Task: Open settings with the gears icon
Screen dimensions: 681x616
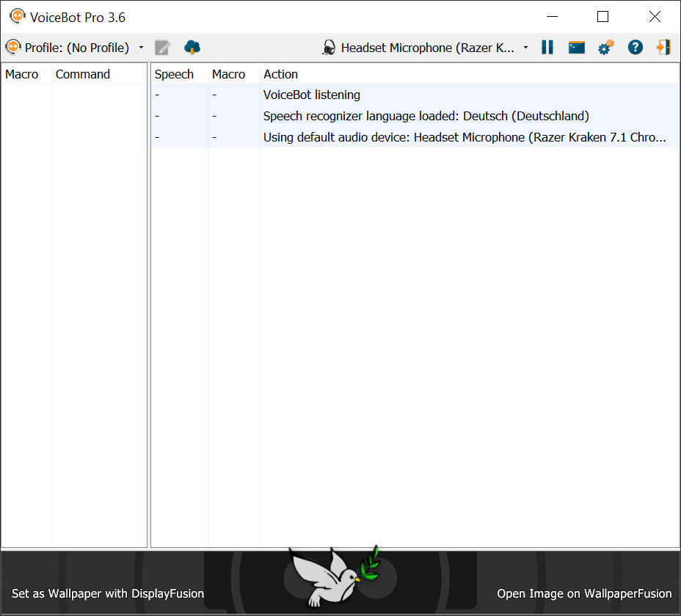Action: pos(606,48)
